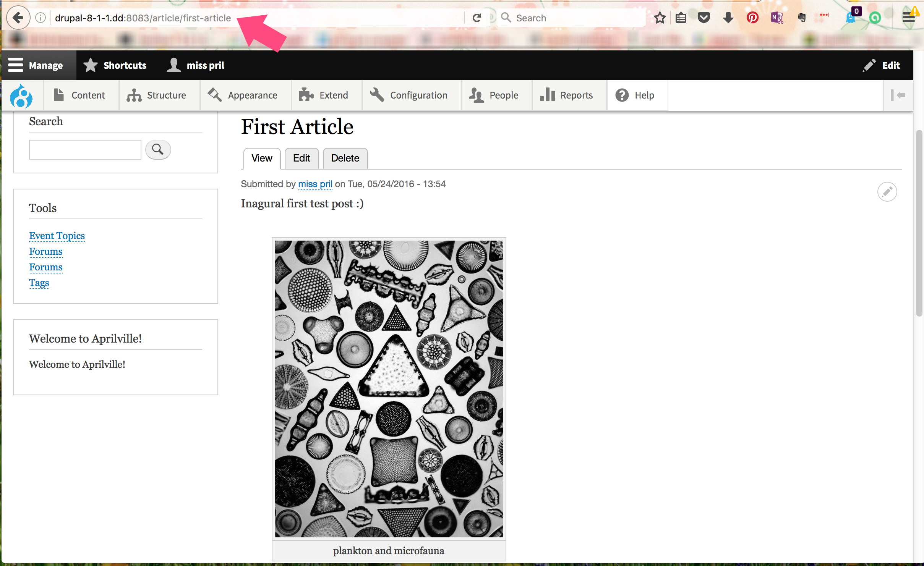Switch toolbar to vertical orientation
The width and height of the screenshot is (924, 566).
898,95
